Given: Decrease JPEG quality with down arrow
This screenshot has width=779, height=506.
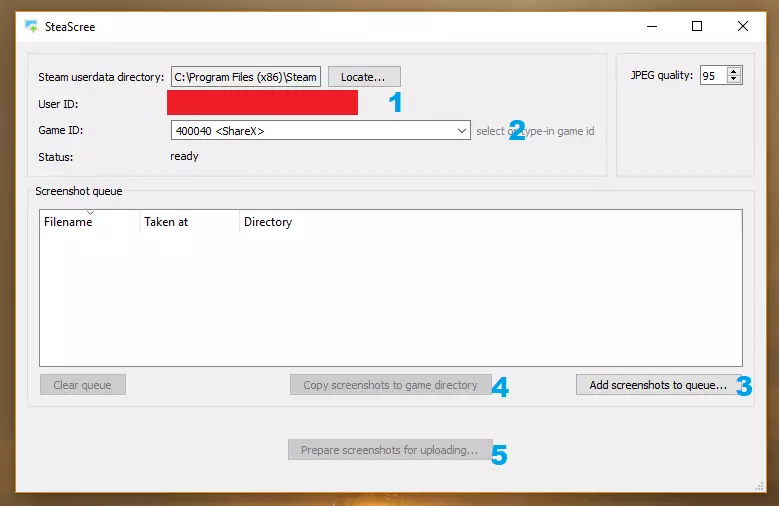Looking at the screenshot, I should coord(734,79).
